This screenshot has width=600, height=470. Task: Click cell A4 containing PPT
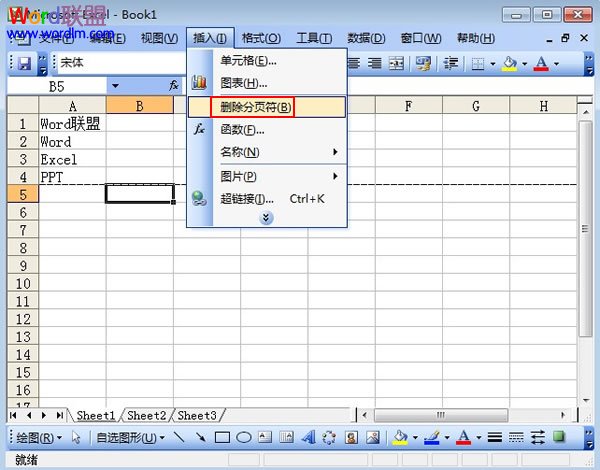72,177
